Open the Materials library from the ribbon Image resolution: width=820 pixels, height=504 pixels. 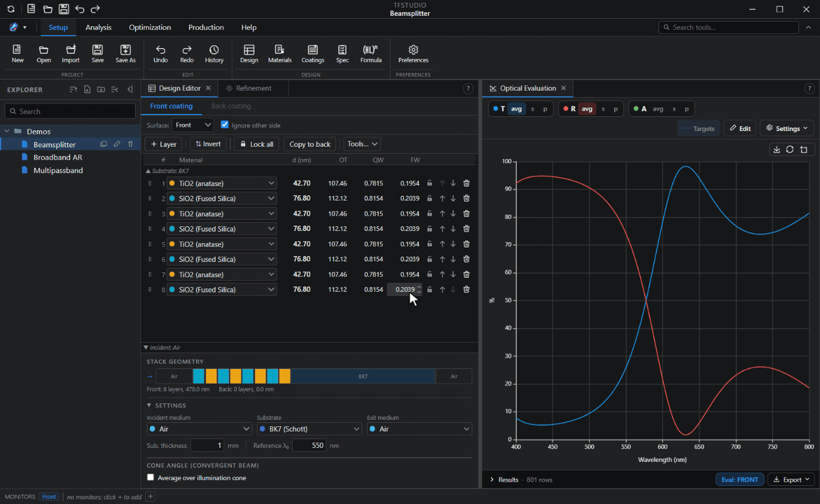pos(279,54)
